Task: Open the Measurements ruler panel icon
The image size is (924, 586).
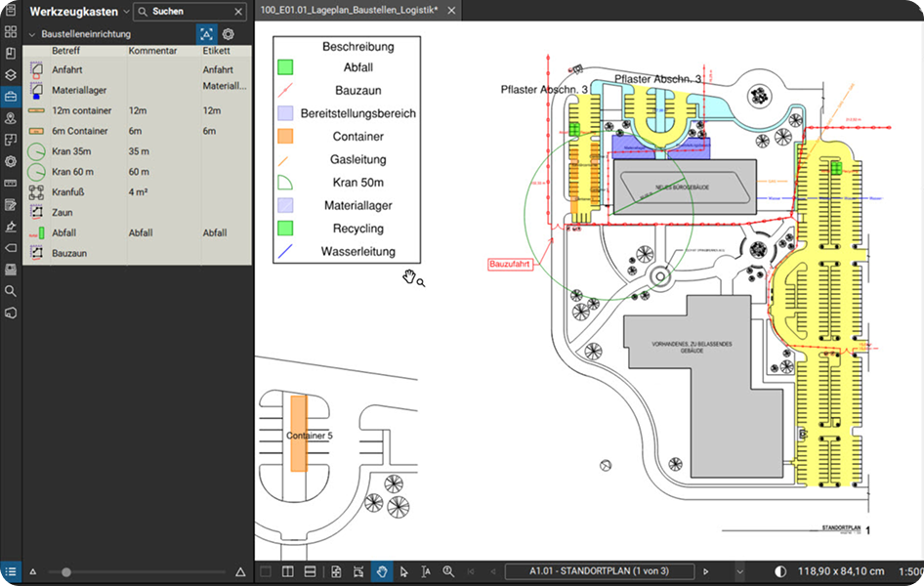Action: (11, 184)
